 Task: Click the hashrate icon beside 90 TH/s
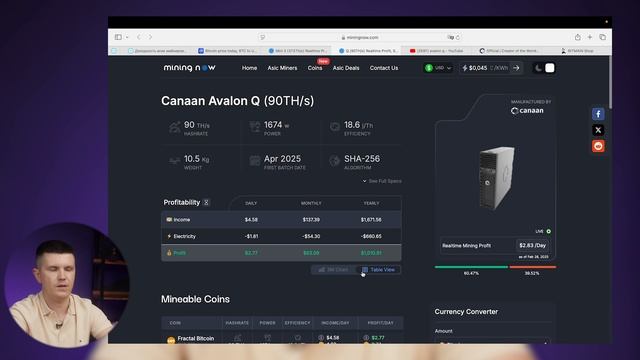click(175, 128)
